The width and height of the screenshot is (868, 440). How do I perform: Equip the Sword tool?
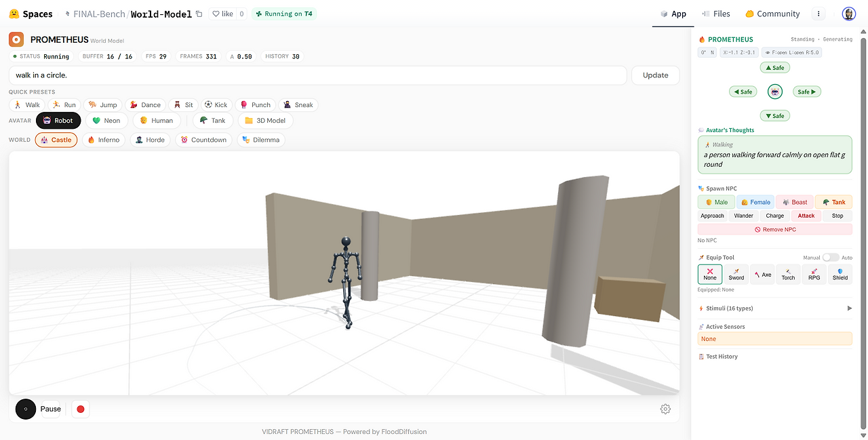coord(736,274)
